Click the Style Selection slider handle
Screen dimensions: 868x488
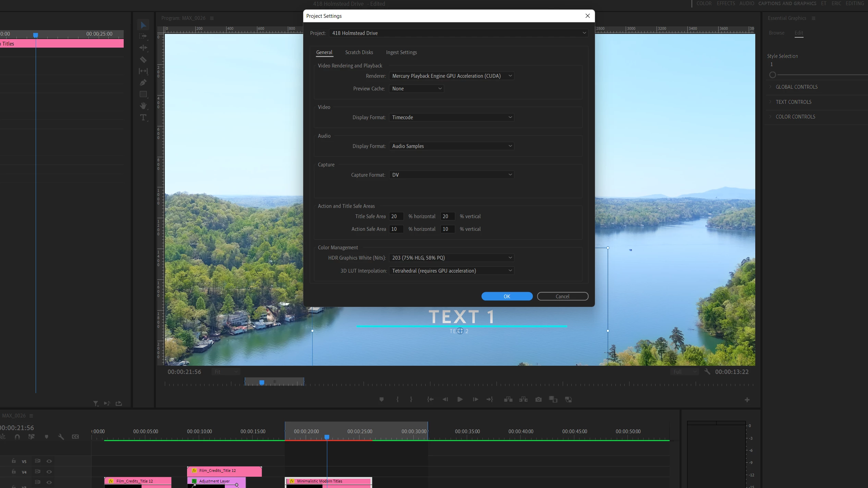tap(772, 75)
